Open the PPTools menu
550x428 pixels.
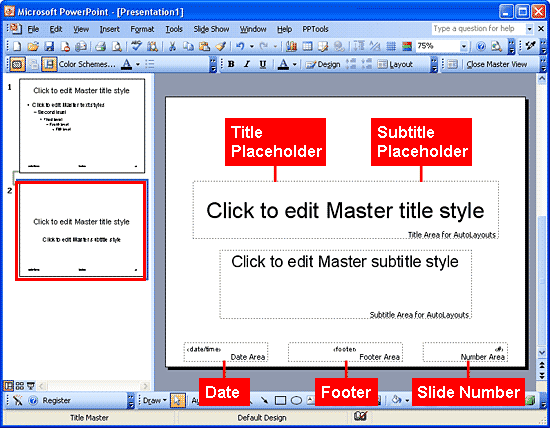click(x=315, y=29)
